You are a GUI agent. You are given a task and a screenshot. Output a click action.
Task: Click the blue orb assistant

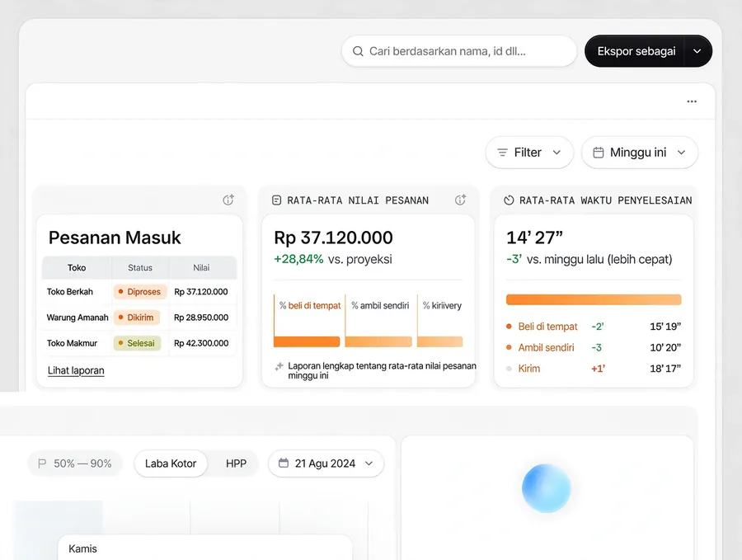(546, 488)
